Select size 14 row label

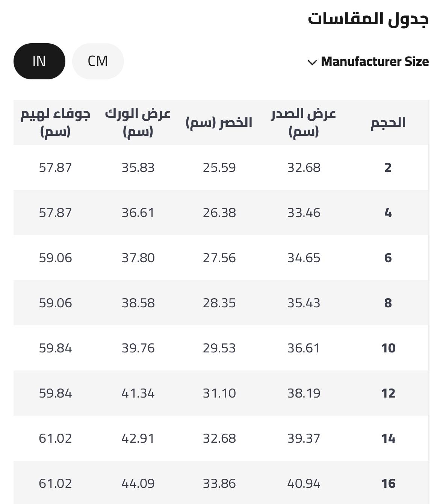coord(388,439)
